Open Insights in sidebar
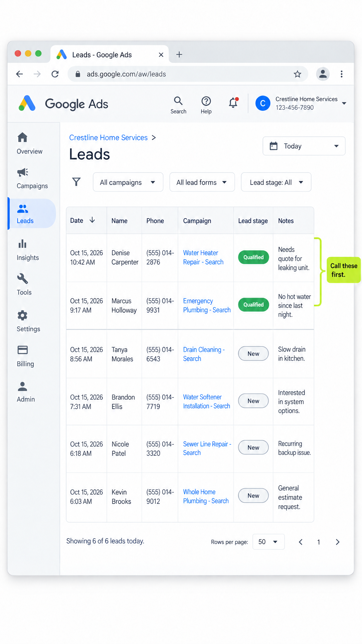 coord(28,250)
